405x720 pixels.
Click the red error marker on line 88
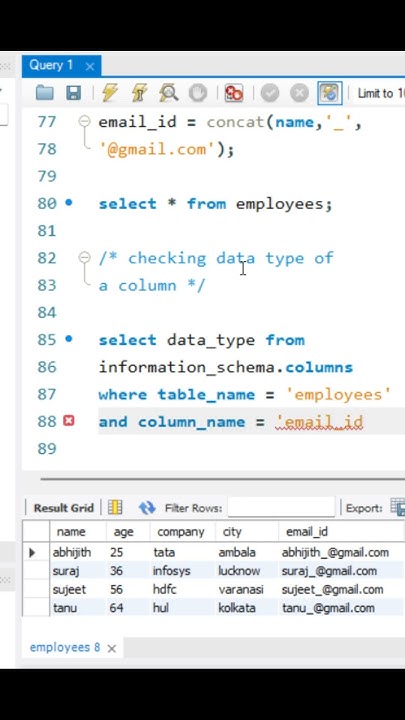69,421
